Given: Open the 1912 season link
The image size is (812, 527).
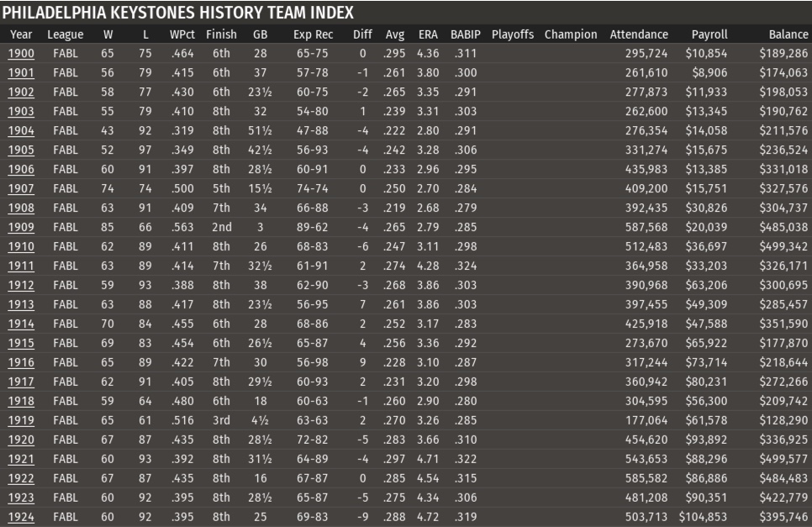Looking at the screenshot, I should click(x=21, y=285).
